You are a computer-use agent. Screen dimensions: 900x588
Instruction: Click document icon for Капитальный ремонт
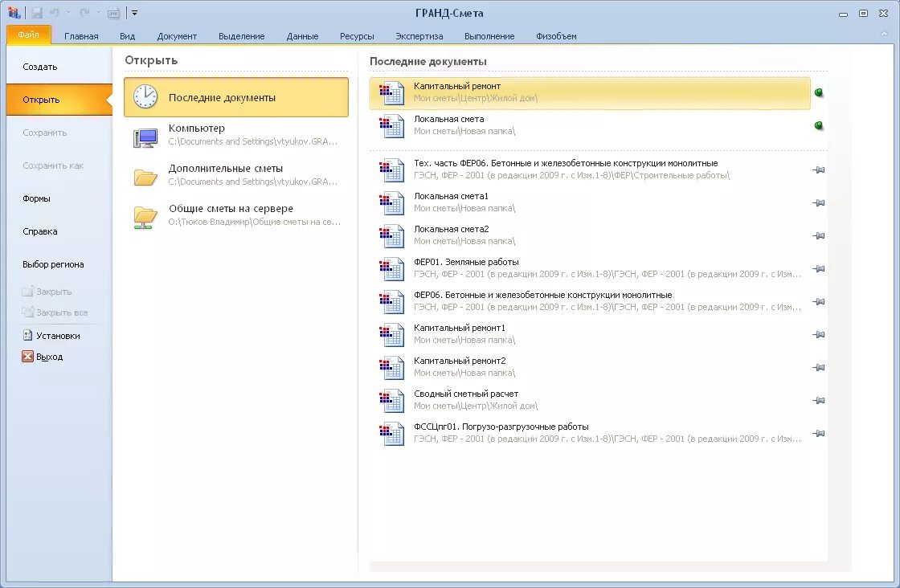[x=391, y=93]
